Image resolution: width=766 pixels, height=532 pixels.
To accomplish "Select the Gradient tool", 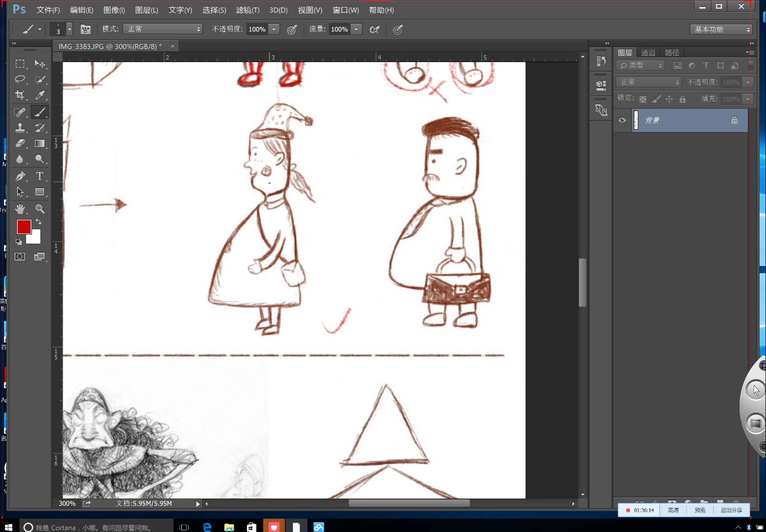I will click(x=40, y=143).
